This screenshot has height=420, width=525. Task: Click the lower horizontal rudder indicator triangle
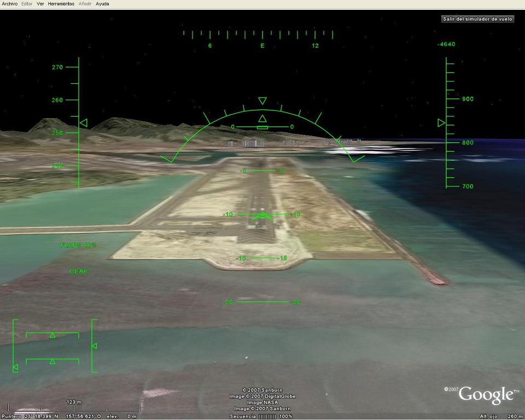52,361
